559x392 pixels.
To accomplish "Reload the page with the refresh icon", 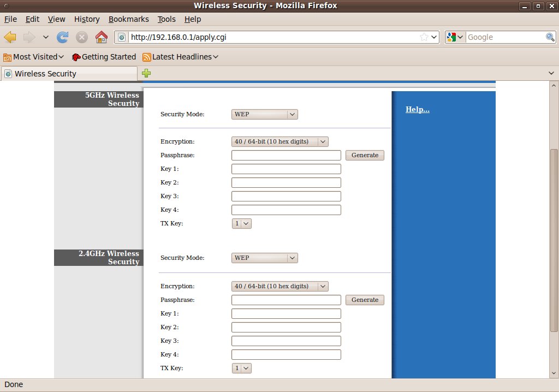I will click(63, 37).
